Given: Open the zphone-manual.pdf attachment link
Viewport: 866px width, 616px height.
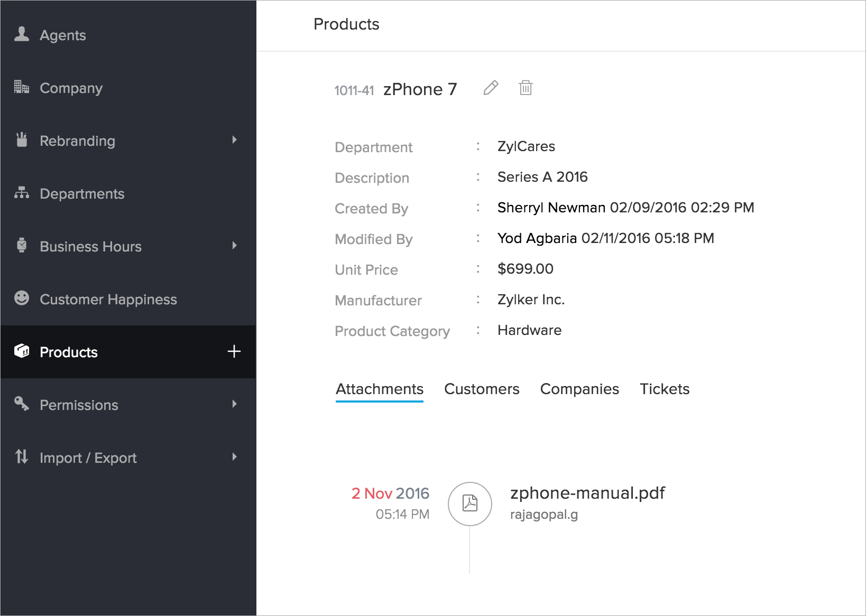Looking at the screenshot, I should coord(587,493).
